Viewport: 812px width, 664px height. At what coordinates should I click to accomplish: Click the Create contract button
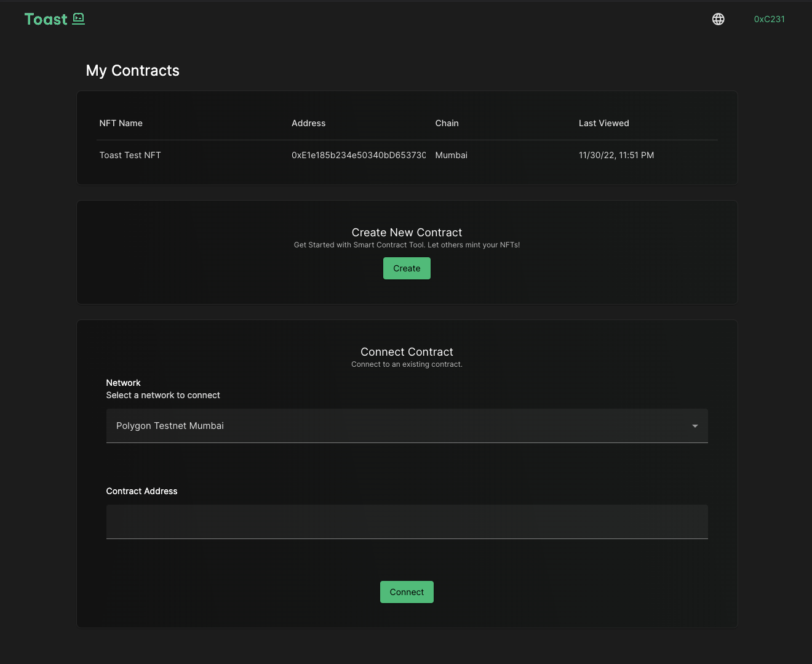tap(407, 268)
